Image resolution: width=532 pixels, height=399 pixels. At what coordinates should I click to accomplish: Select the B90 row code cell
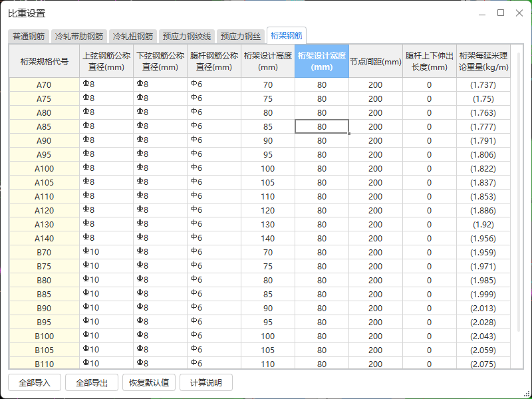(45, 308)
